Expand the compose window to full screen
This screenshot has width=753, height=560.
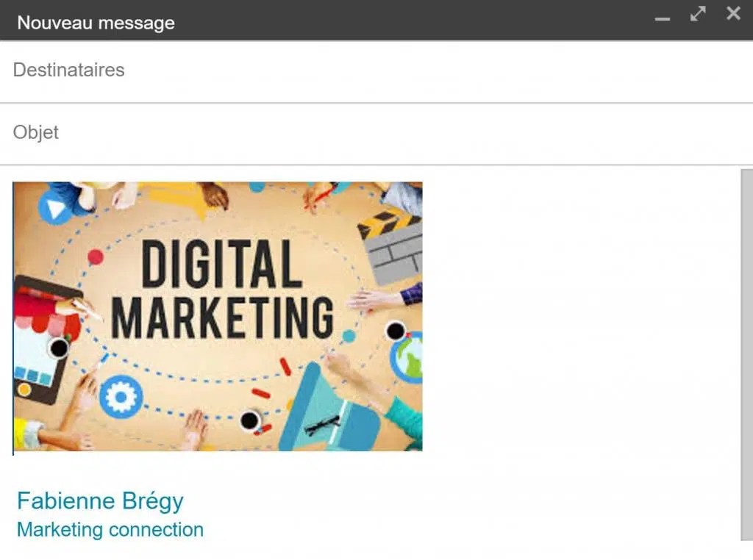[698, 14]
